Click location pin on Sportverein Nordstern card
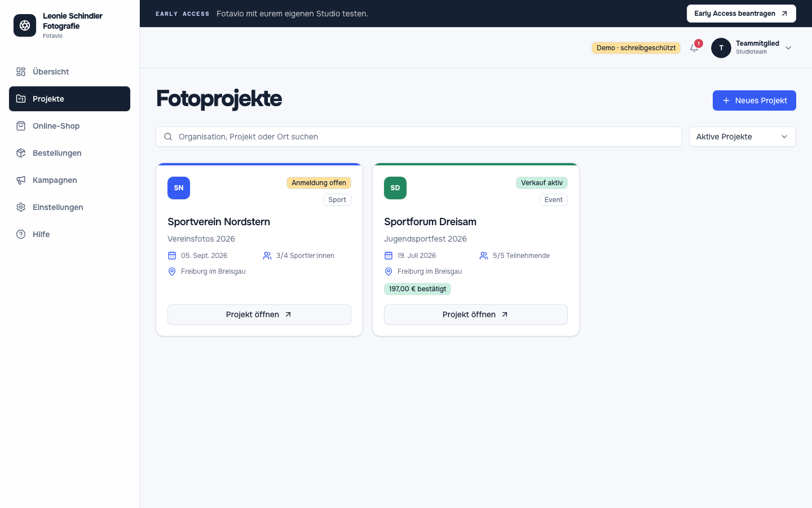812x508 pixels. 172,271
